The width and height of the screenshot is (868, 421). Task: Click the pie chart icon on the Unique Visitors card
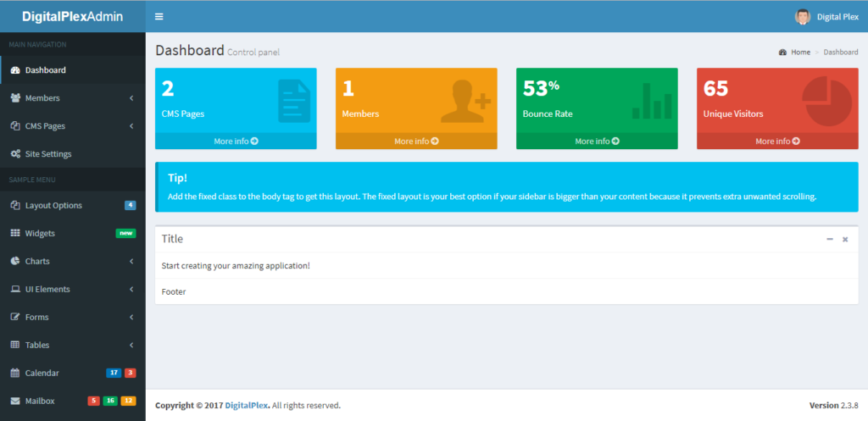point(827,102)
